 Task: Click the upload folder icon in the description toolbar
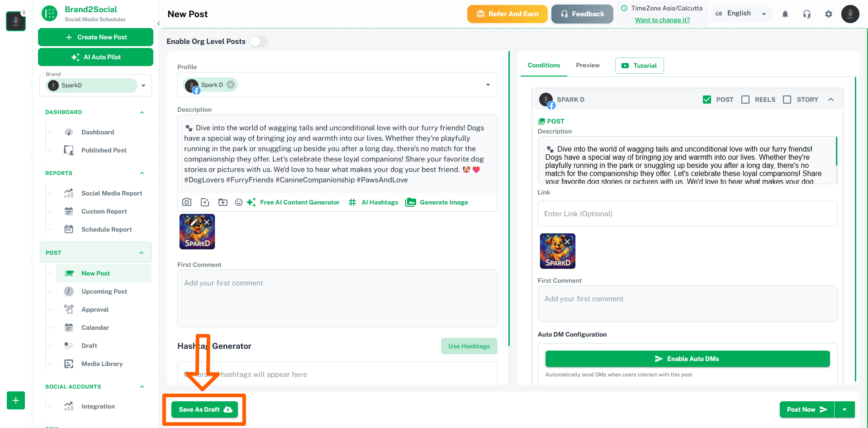(223, 202)
